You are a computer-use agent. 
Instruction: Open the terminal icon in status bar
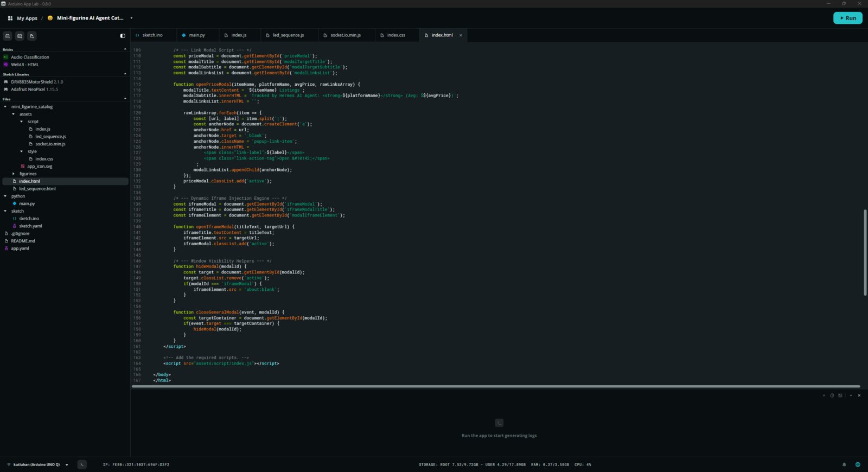pos(82,464)
